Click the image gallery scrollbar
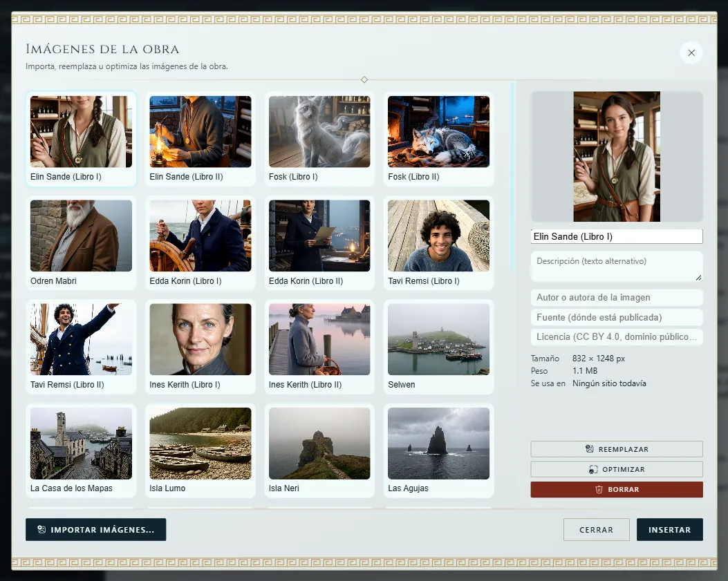728x581 pixels. [x=512, y=176]
